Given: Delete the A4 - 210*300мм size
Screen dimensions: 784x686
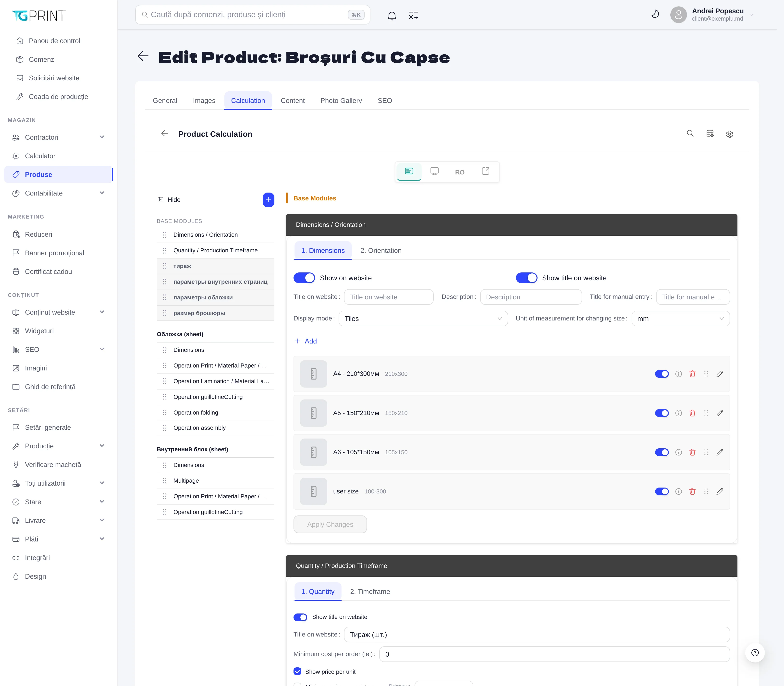Looking at the screenshot, I should click(x=692, y=374).
